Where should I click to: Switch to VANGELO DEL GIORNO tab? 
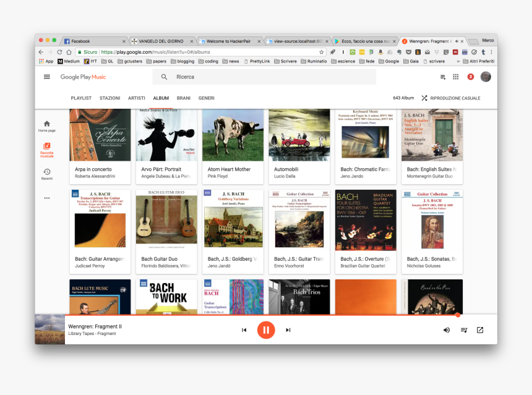tap(162, 41)
